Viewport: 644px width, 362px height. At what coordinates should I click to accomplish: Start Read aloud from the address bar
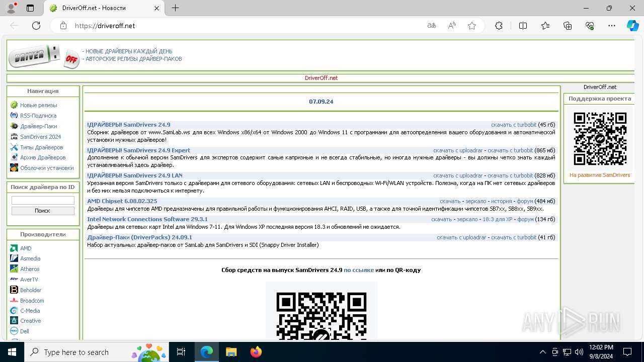(452, 26)
